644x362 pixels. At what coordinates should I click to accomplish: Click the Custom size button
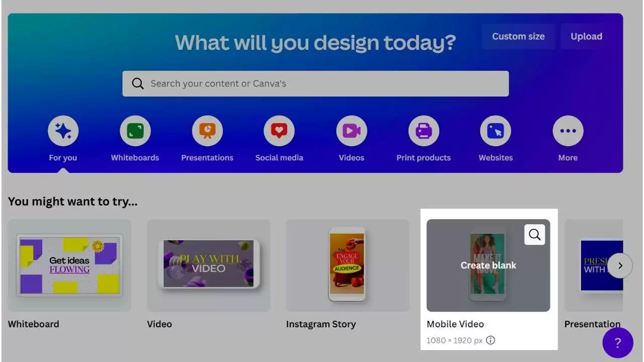[x=518, y=36]
